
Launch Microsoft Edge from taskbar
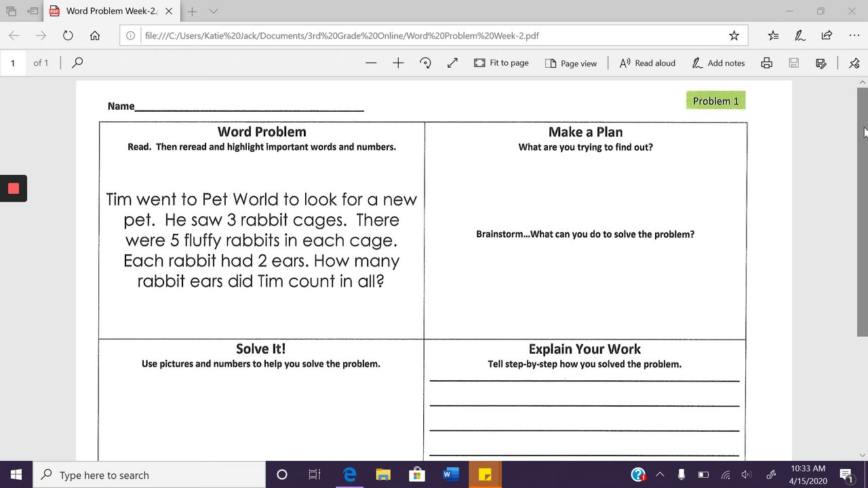(x=349, y=474)
